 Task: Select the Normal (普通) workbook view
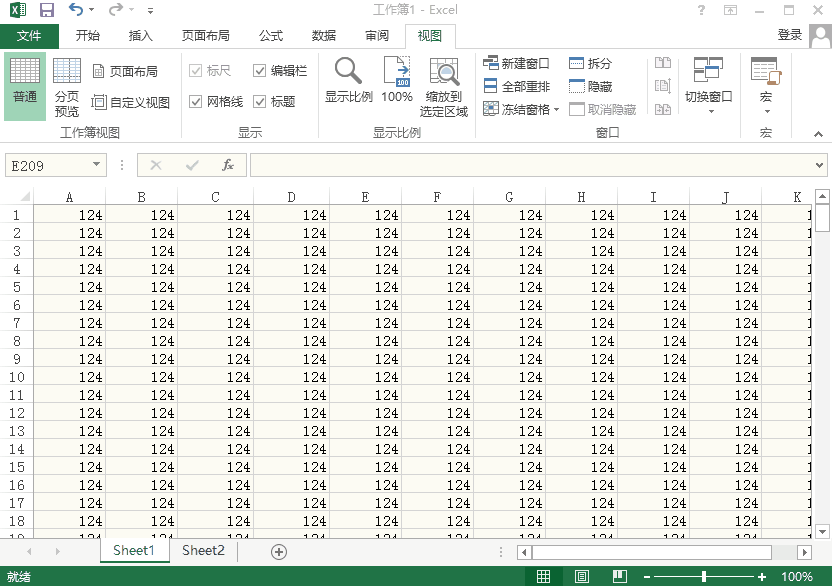[x=25, y=86]
